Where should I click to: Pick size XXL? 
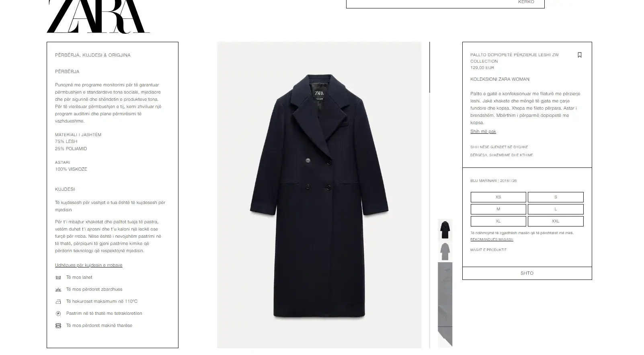(x=556, y=221)
